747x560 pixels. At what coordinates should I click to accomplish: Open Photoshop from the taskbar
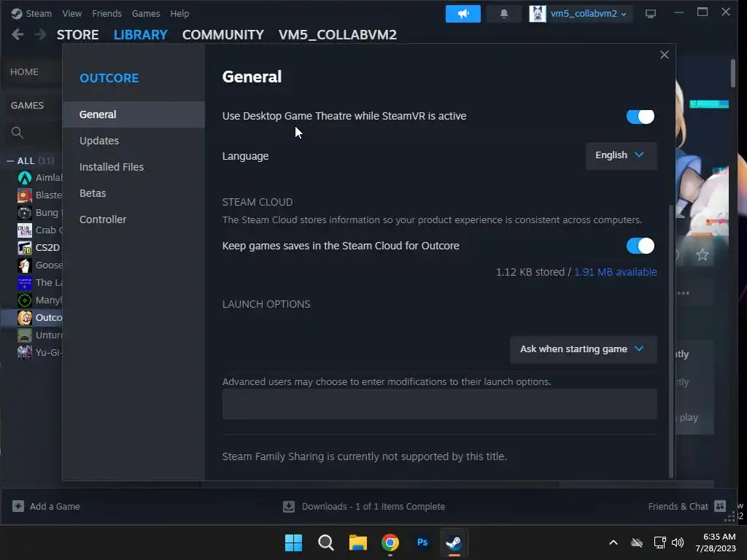[422, 542]
